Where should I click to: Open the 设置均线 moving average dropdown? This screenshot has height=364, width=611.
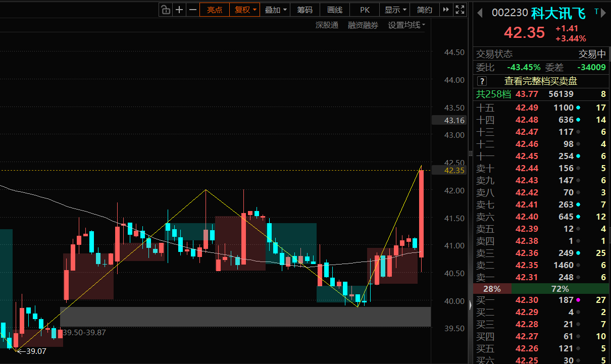click(406, 25)
